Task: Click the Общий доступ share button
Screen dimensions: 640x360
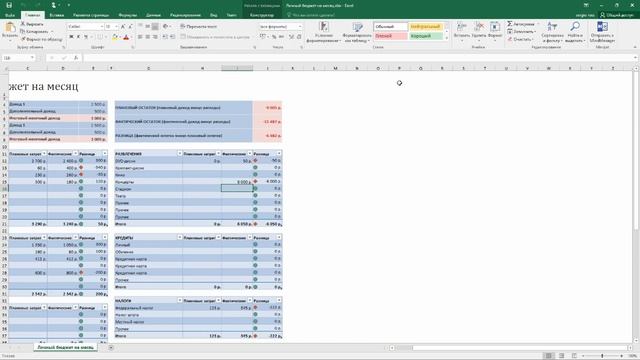Action: pos(616,15)
